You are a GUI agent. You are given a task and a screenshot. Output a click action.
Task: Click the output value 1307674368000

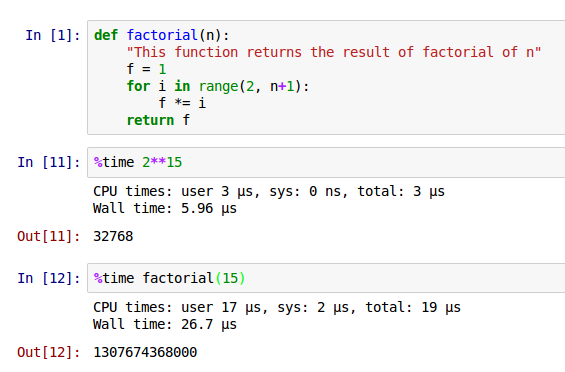tap(145, 352)
